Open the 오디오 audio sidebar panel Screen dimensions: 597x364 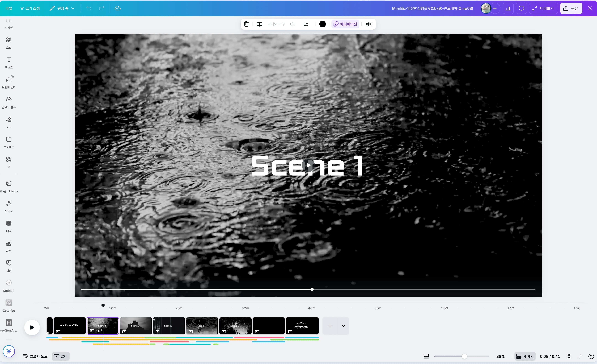click(9, 206)
